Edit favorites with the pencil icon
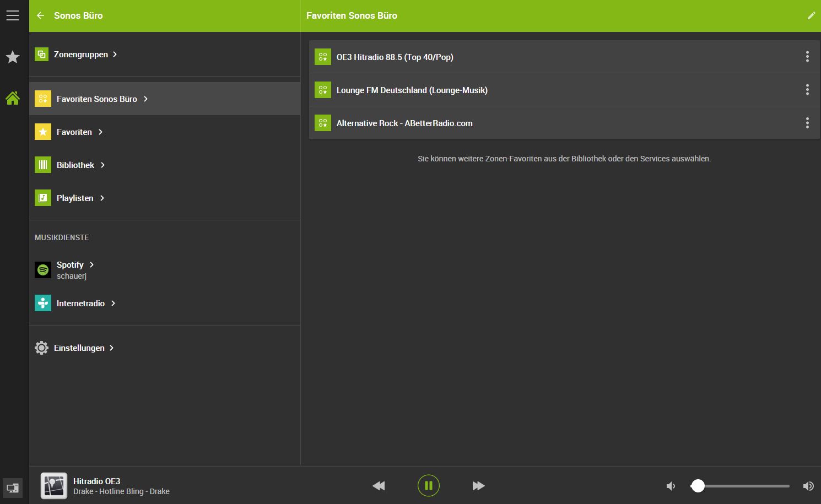 click(x=811, y=15)
